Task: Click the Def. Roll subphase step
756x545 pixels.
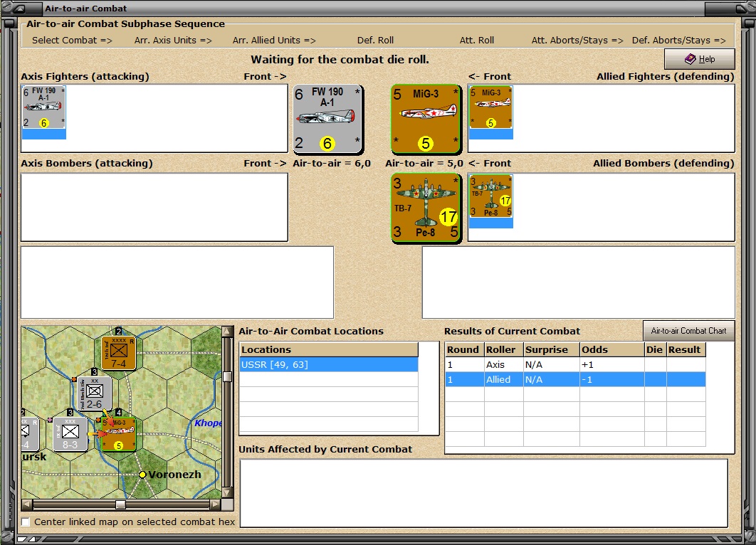Action: (x=375, y=40)
